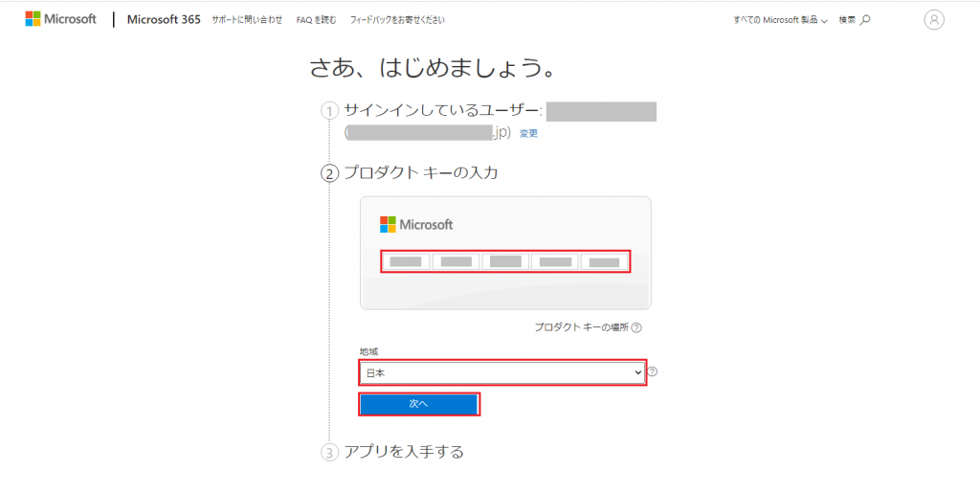Open the 地域 dropdown showing 日本
980x494 pixels.
click(x=502, y=372)
